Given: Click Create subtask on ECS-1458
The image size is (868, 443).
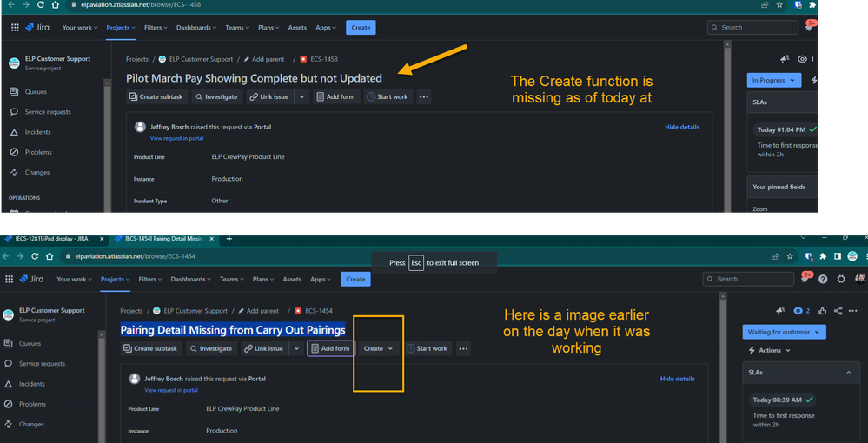Looking at the screenshot, I should coord(158,97).
